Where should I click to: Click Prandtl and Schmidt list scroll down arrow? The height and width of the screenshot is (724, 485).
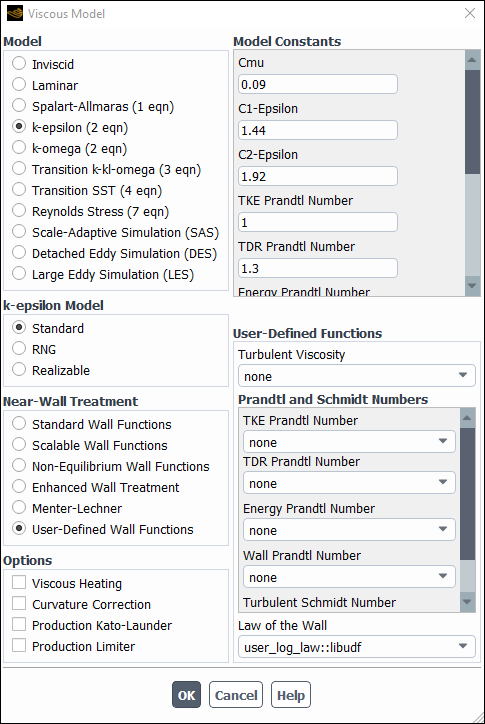(x=467, y=602)
